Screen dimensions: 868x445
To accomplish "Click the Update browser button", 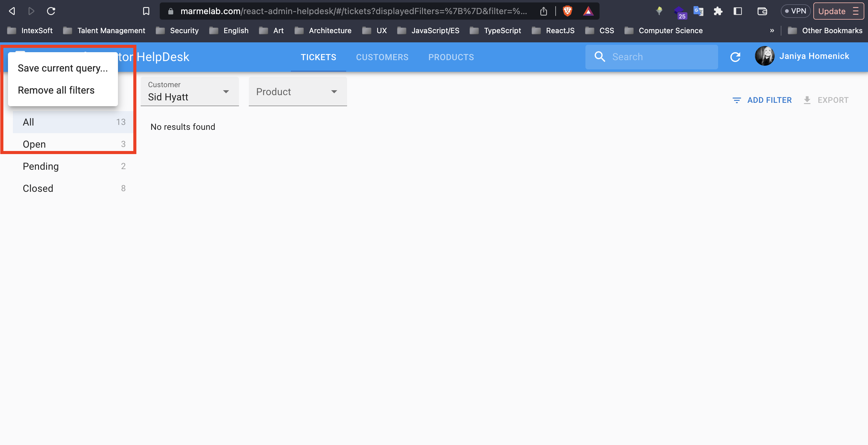I will coord(832,11).
